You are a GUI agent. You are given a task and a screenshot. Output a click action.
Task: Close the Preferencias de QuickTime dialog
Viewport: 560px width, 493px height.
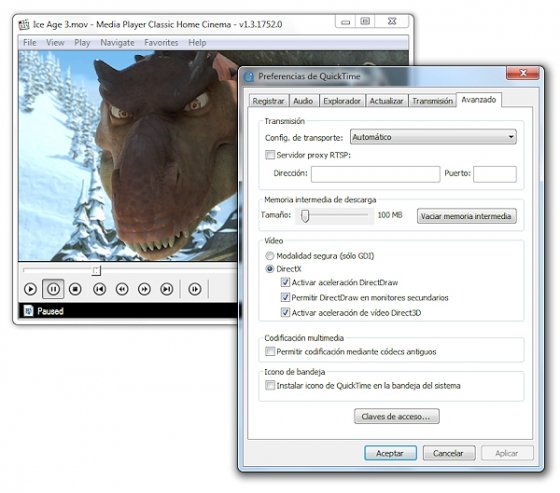tap(522, 73)
